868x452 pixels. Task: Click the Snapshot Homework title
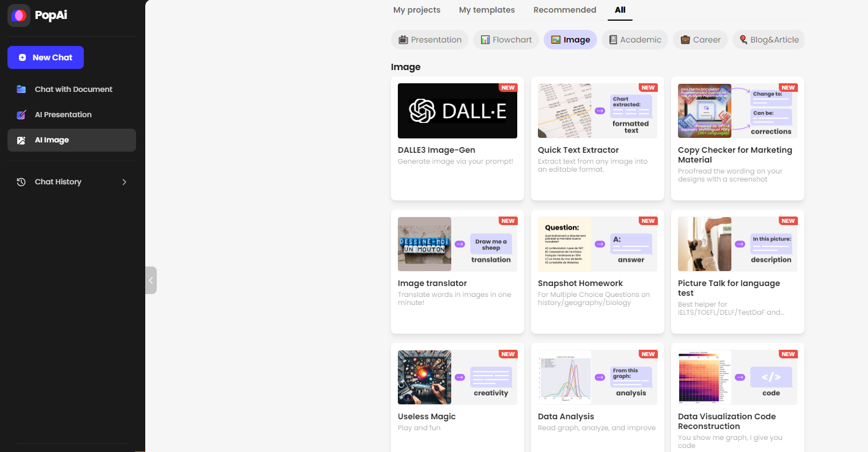click(x=580, y=283)
